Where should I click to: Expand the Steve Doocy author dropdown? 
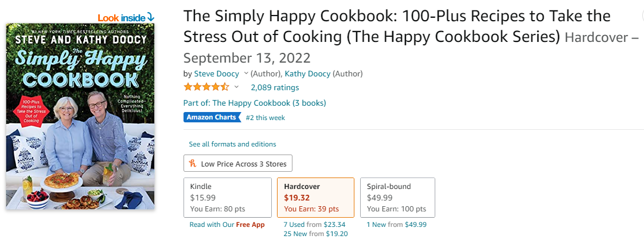(246, 74)
